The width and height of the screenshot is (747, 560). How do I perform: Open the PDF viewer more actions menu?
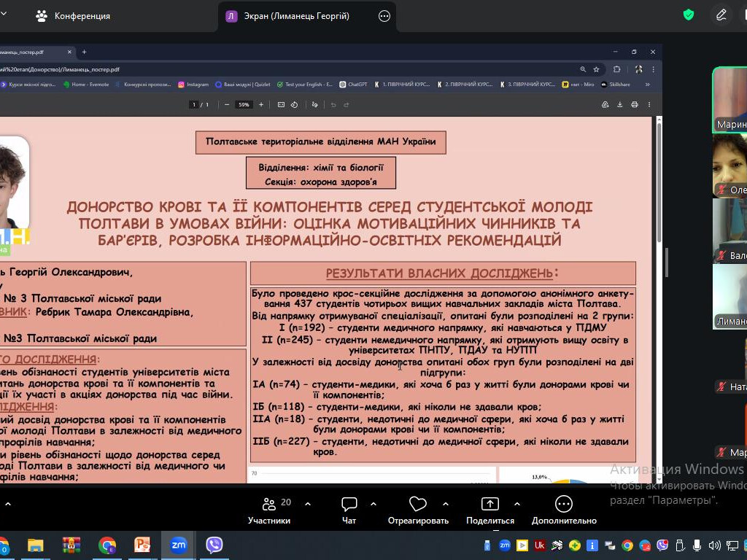(x=649, y=105)
